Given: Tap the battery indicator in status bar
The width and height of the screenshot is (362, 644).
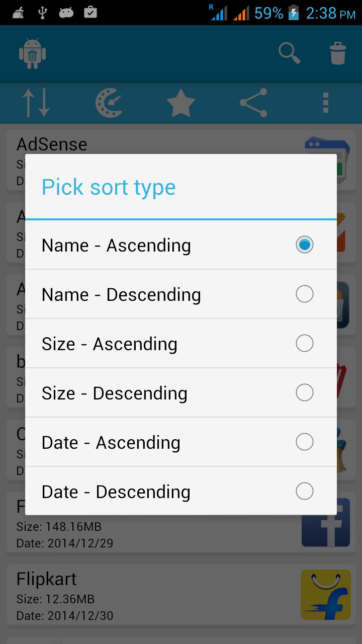Looking at the screenshot, I should [293, 13].
